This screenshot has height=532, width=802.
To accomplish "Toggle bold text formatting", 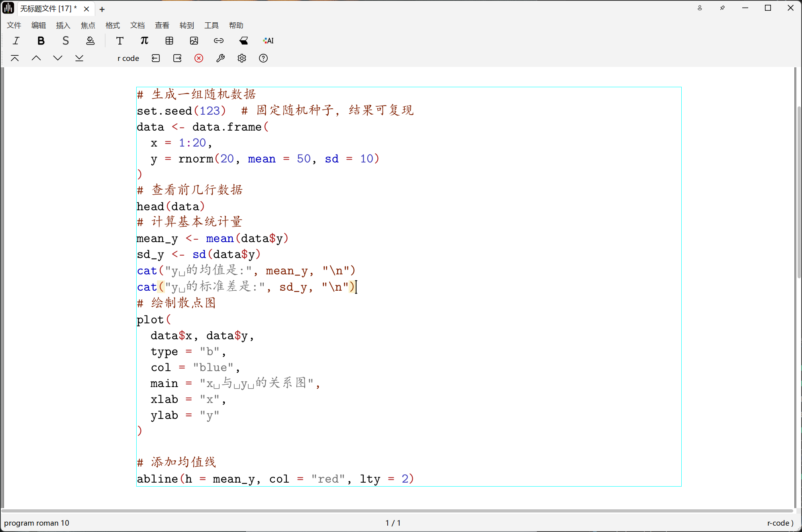I will tap(41, 41).
